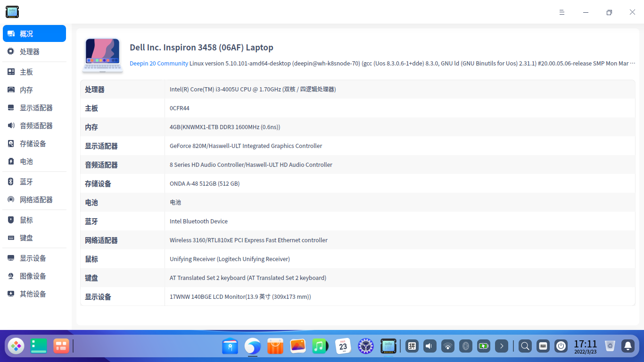
Task: Open 网络适配器 in the sidebar
Action: pos(34,200)
